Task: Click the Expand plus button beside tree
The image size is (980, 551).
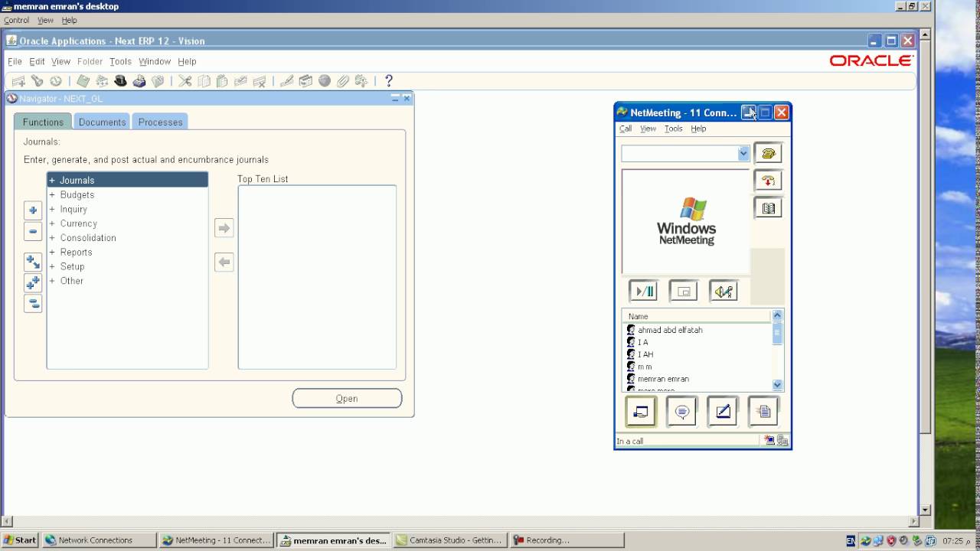Action: 33,210
